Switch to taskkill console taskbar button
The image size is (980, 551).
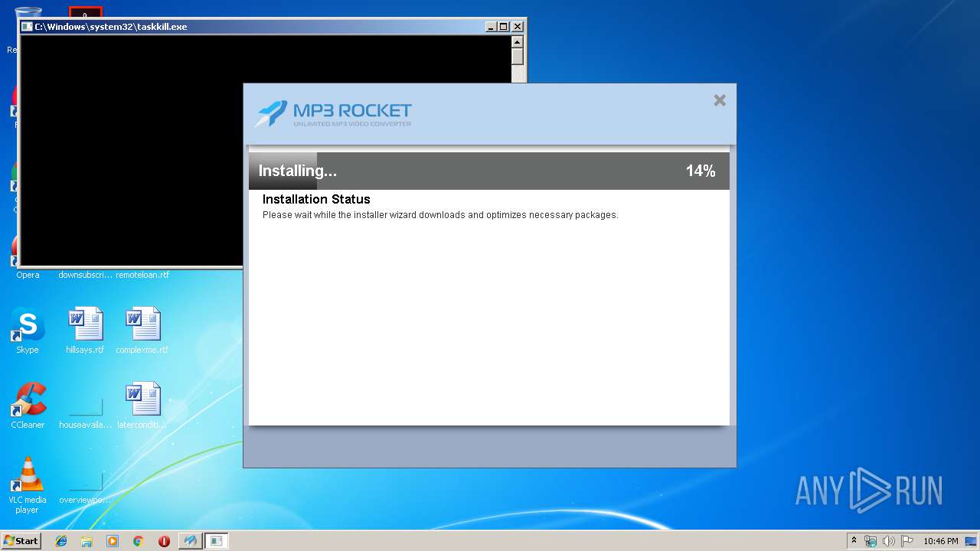(217, 541)
